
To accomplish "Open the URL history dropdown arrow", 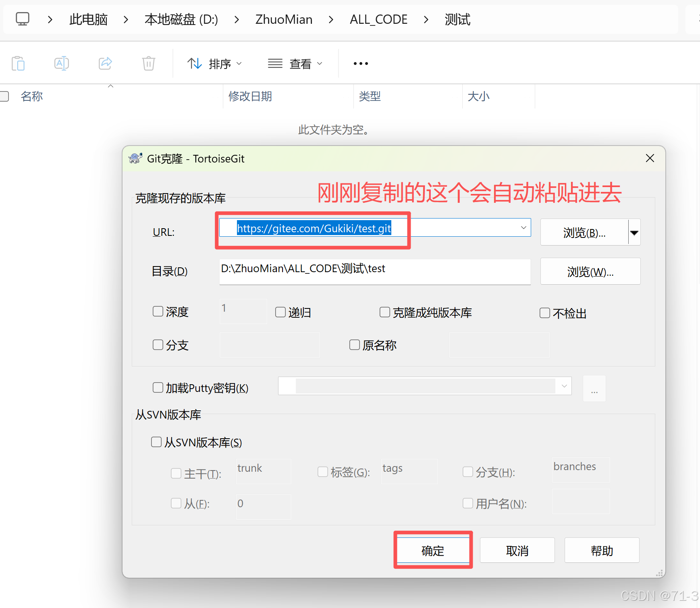I will click(x=523, y=228).
